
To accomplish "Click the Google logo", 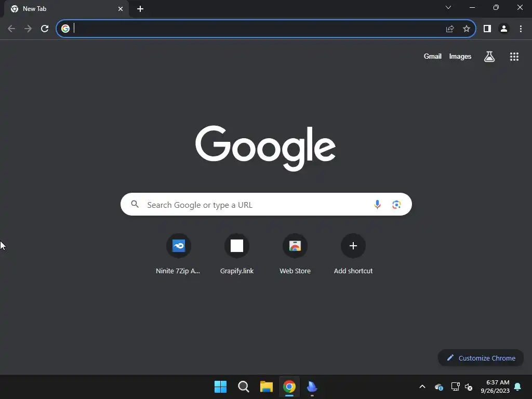I will coord(265,148).
